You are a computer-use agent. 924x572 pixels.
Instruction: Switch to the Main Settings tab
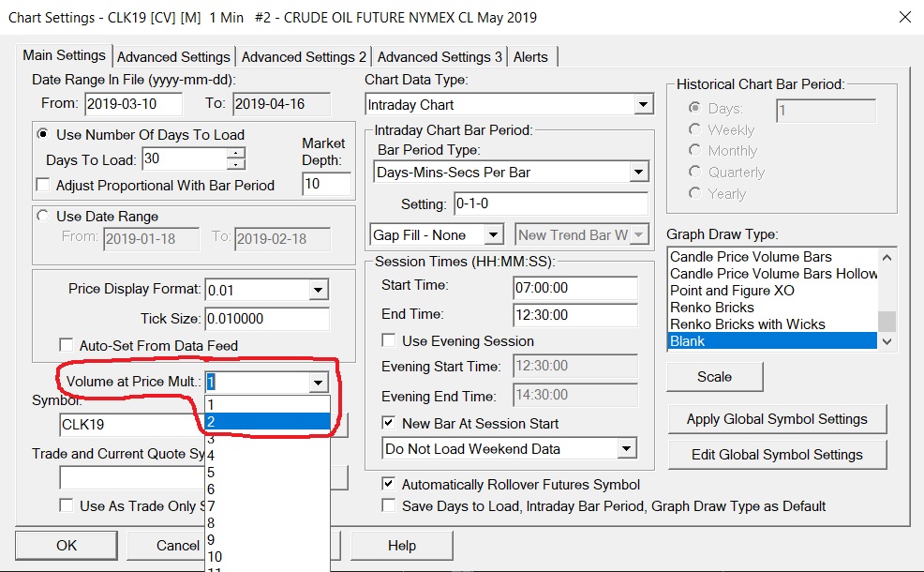click(64, 55)
